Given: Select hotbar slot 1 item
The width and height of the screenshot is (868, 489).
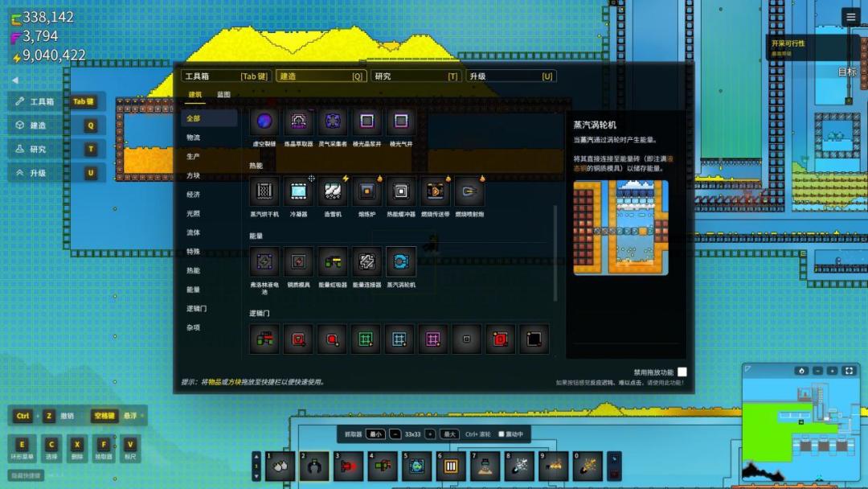Looking at the screenshot, I should [x=280, y=466].
